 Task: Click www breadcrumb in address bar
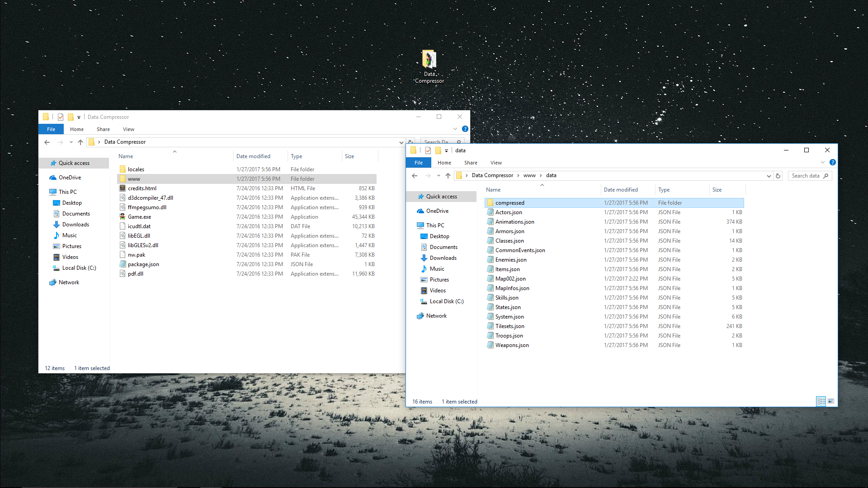[529, 175]
